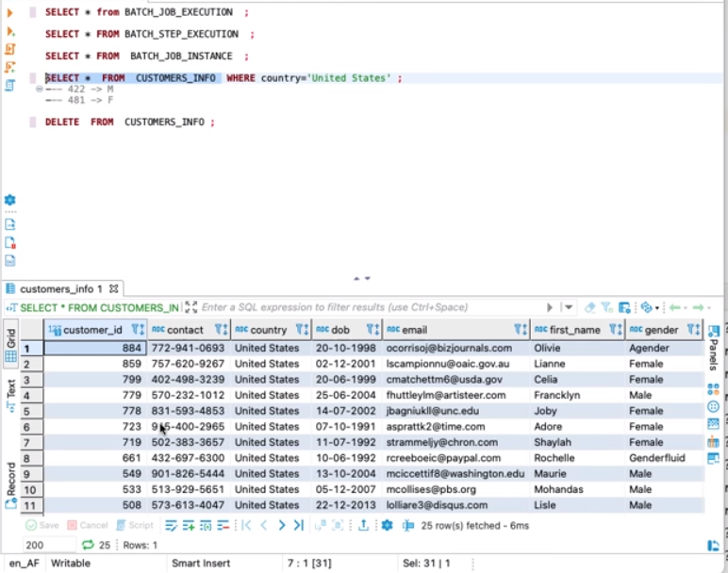Open the round metadata panel icon on right
This screenshot has height=573, width=728.
pos(714,407)
